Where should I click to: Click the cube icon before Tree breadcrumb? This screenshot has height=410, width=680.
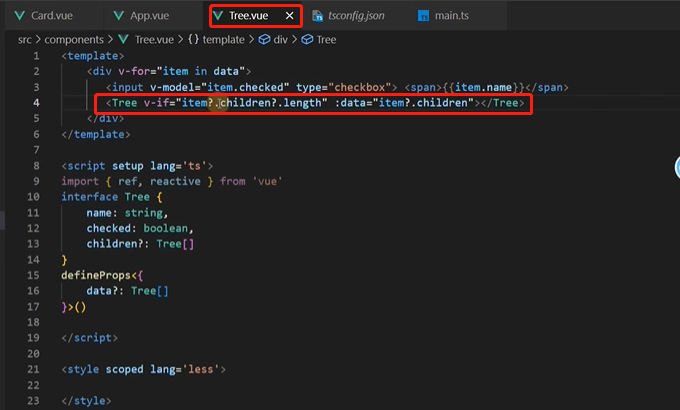[307, 39]
